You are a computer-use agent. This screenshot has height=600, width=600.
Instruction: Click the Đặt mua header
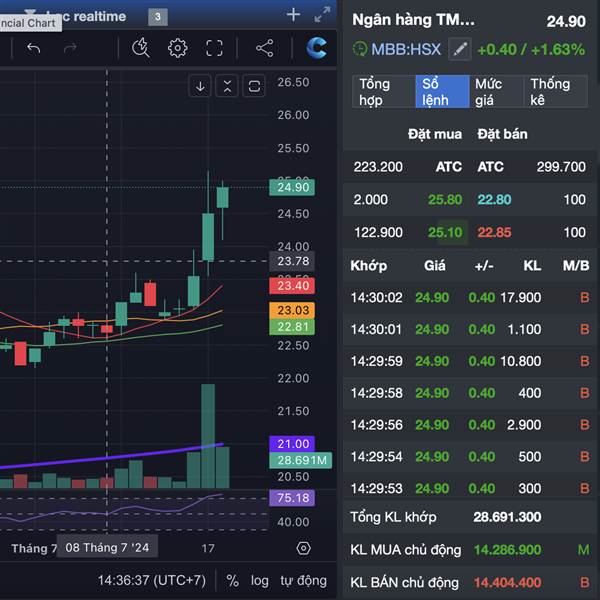[x=435, y=134]
